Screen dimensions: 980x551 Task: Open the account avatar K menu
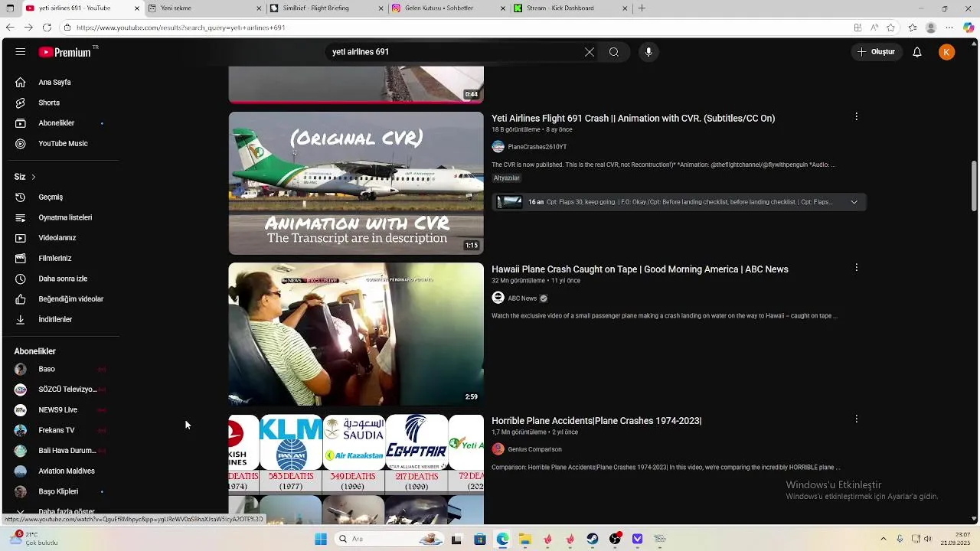pos(947,52)
